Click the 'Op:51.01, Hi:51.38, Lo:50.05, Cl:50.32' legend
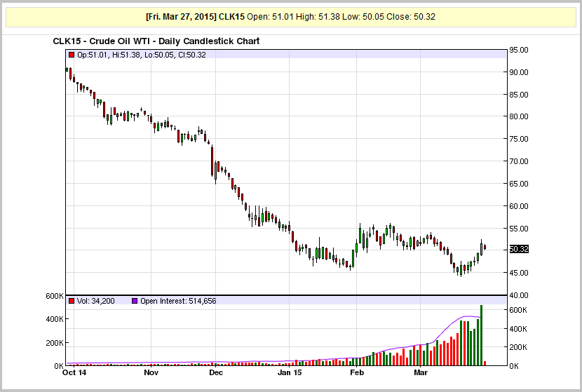This screenshot has height=392, width=582. pos(142,55)
